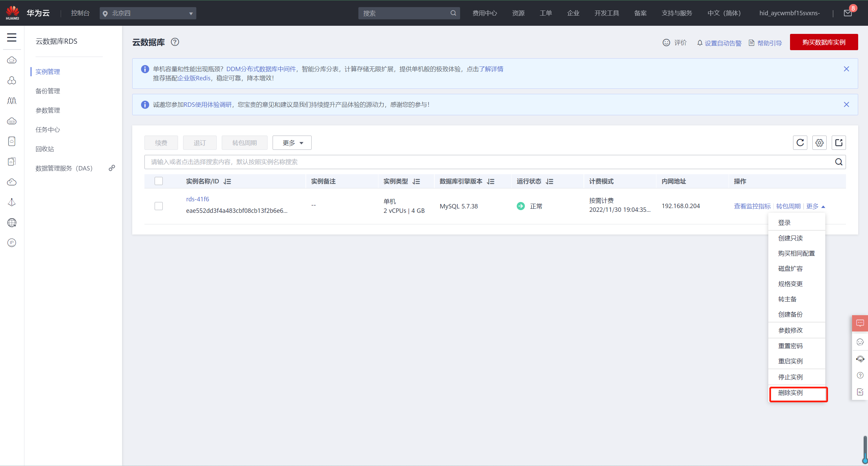Open 费用中心 in top navigation

pos(485,13)
